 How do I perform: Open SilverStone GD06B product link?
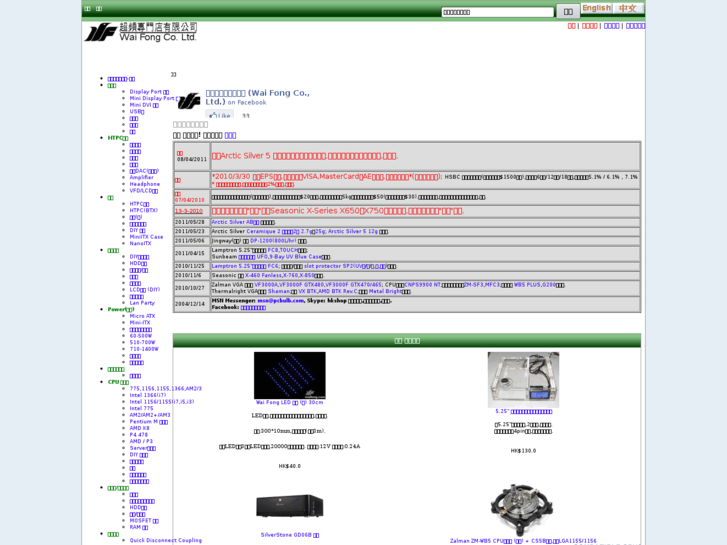(x=289, y=535)
